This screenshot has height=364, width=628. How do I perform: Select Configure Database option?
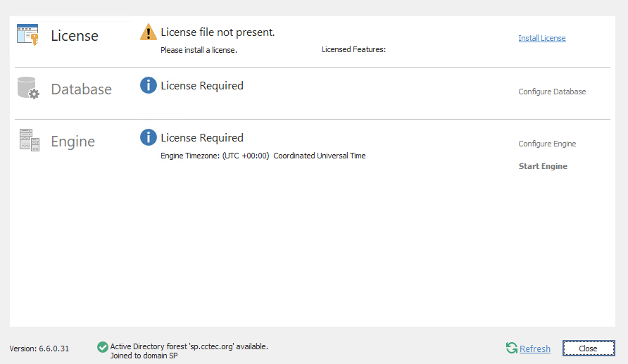click(x=552, y=92)
